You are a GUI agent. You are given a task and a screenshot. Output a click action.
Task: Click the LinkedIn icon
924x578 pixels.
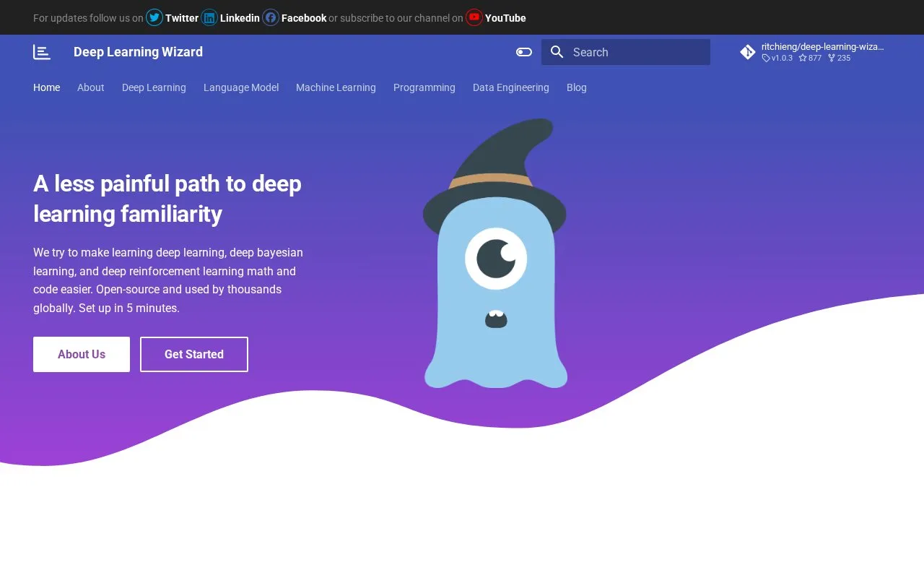pos(209,17)
